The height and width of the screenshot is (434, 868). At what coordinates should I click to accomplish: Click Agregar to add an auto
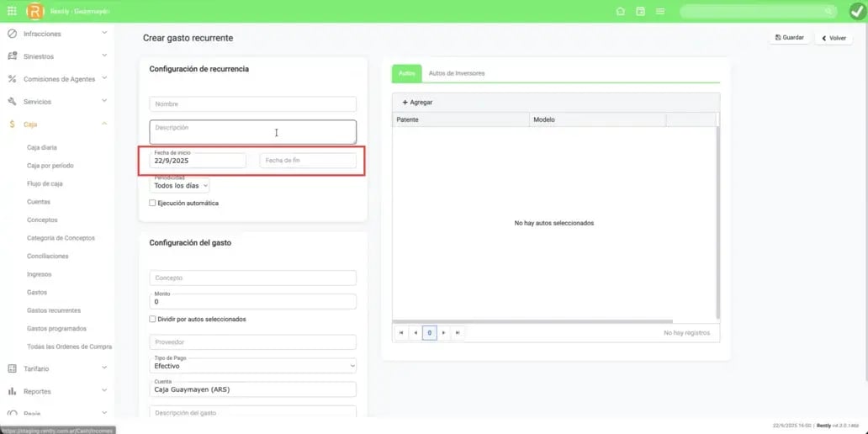point(417,102)
